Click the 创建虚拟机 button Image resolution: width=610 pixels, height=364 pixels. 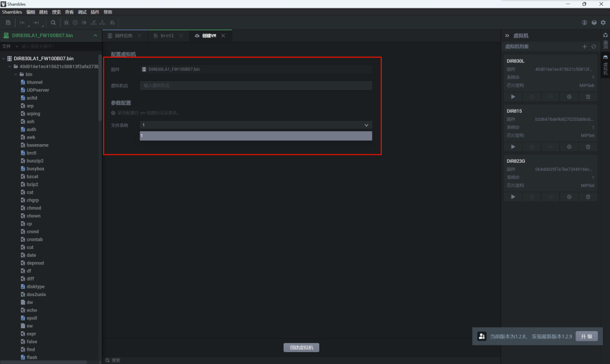pos(301,347)
